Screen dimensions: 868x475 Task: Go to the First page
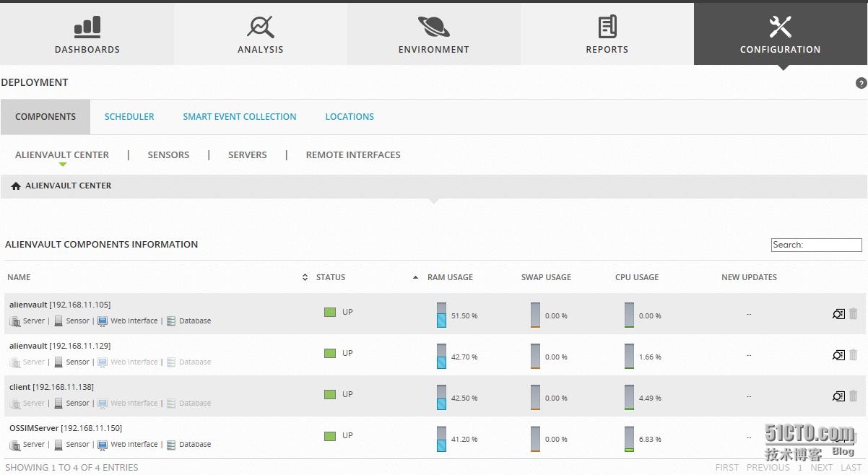[x=727, y=468]
